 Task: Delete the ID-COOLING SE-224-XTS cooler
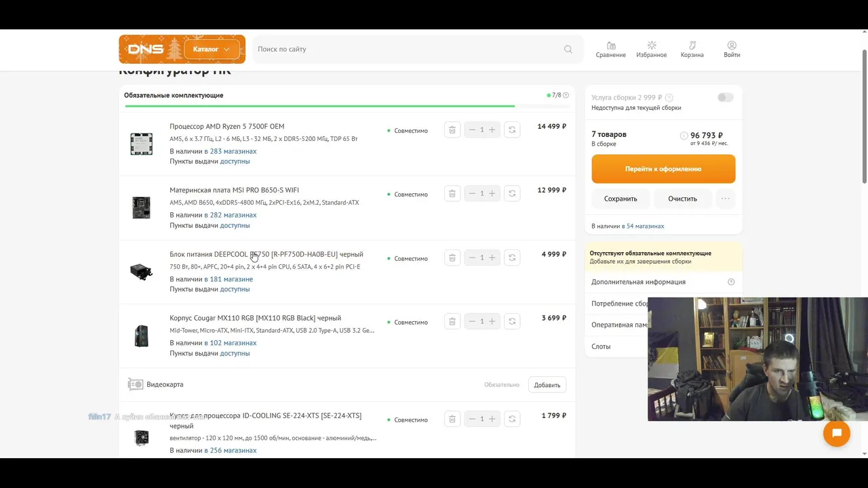452,419
